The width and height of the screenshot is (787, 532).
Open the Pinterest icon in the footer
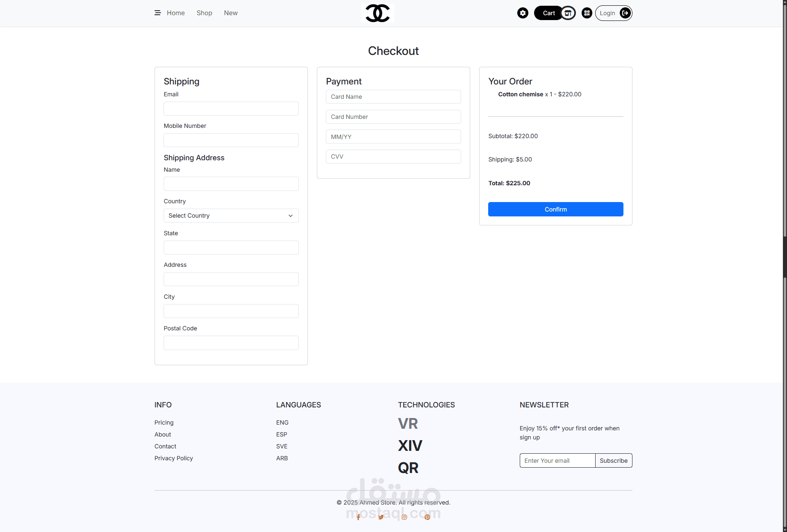point(427,517)
